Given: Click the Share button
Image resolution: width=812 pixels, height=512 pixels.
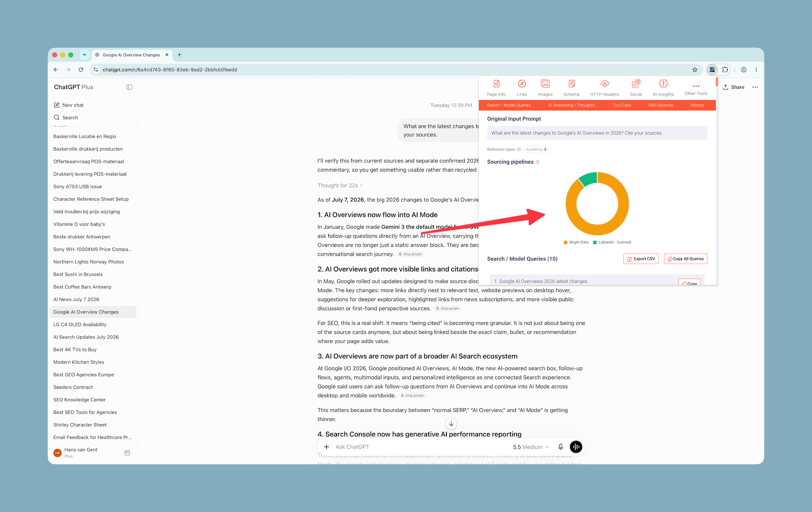Looking at the screenshot, I should (x=733, y=87).
